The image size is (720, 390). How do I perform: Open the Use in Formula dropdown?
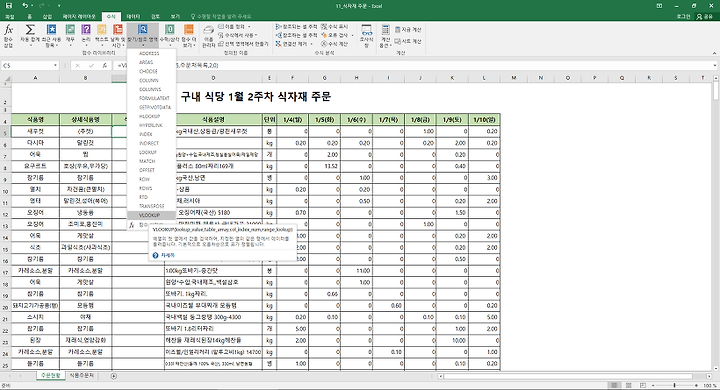click(237, 35)
